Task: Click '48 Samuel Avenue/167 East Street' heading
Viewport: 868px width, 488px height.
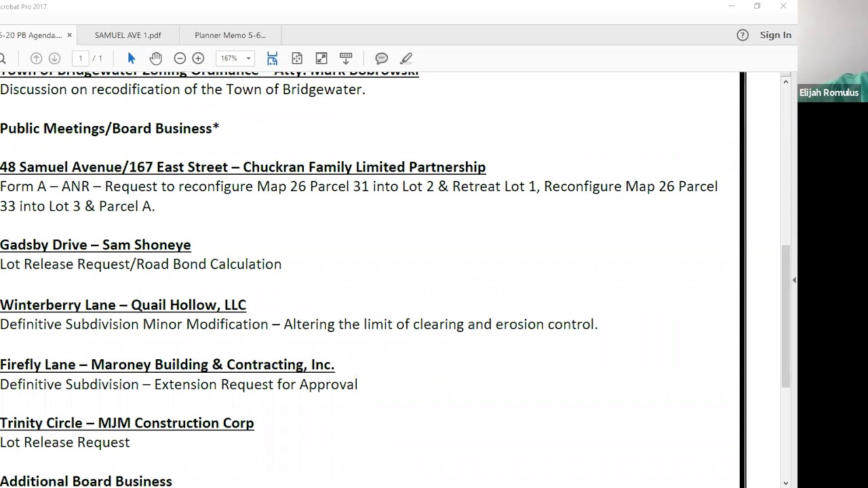Action: pyautogui.click(x=243, y=167)
